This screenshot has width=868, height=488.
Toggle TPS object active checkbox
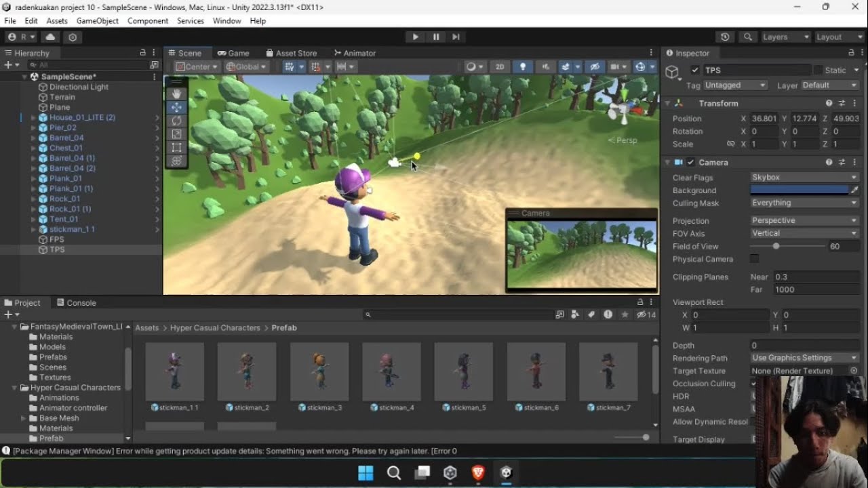click(x=695, y=70)
